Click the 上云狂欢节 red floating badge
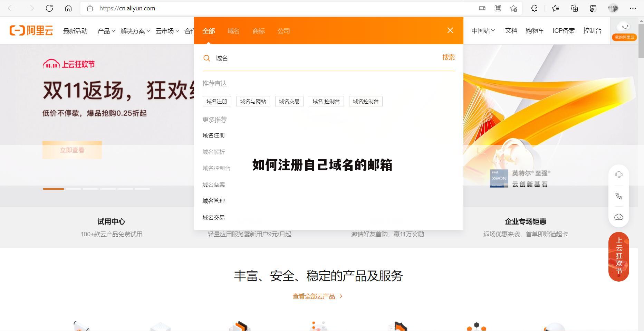Screen dimensions: 644x331 click(618, 257)
